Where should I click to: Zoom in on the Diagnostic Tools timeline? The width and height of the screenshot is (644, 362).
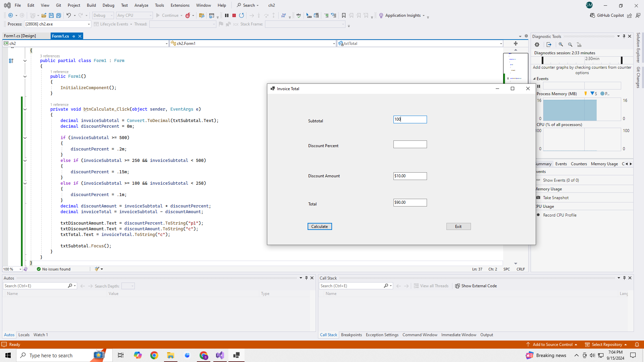(561, 45)
